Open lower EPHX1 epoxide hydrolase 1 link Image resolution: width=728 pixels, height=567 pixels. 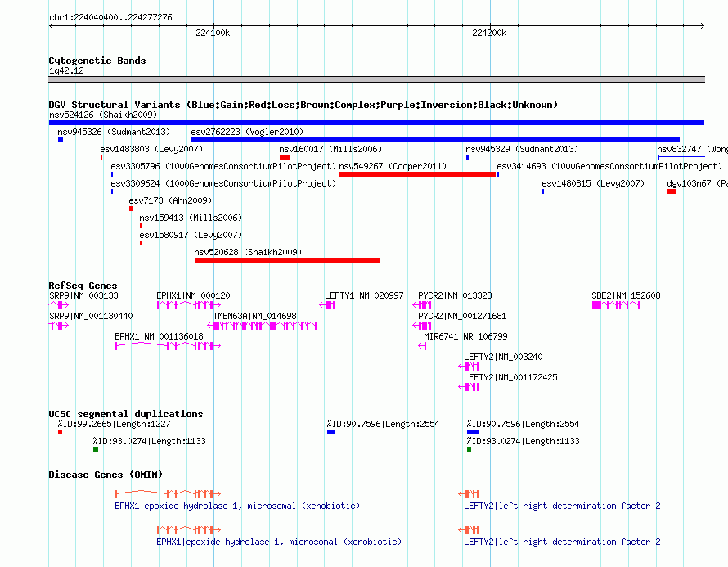(x=279, y=542)
